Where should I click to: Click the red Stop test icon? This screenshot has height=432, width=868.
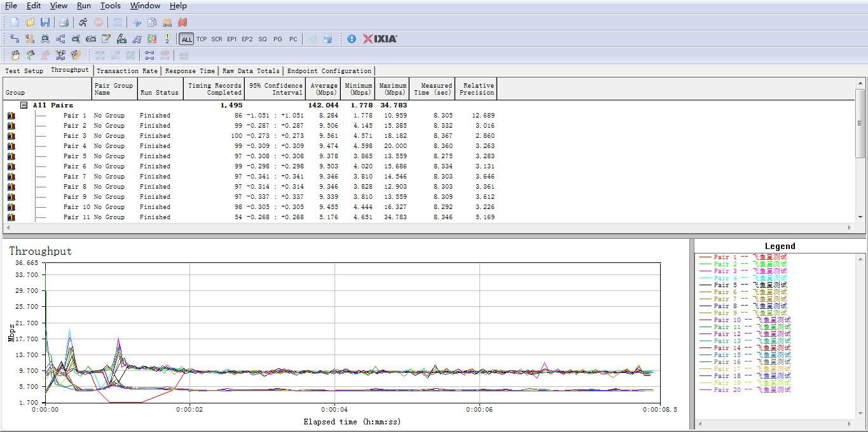99,22
